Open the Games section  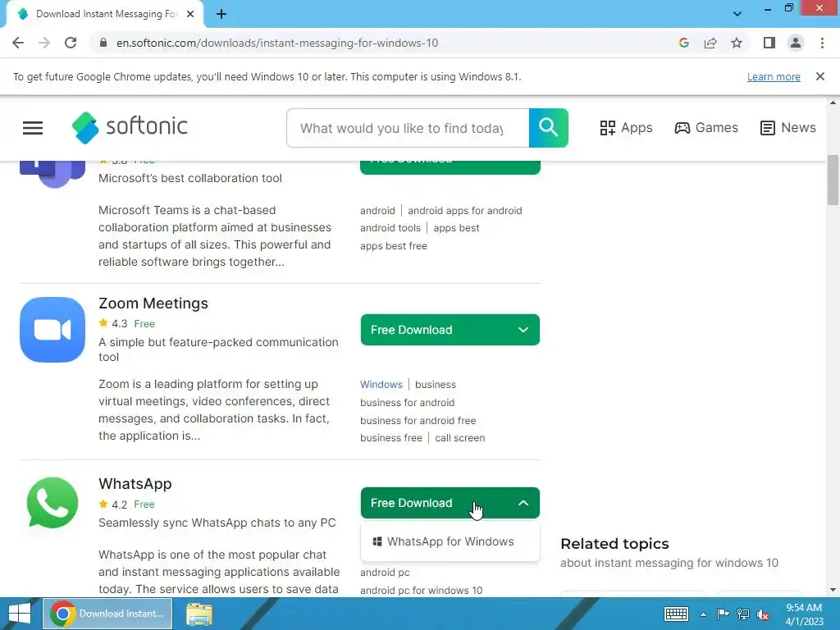click(706, 127)
